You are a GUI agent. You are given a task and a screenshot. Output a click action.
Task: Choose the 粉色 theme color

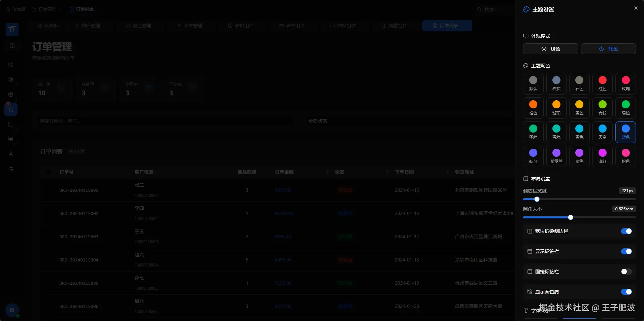click(x=626, y=156)
